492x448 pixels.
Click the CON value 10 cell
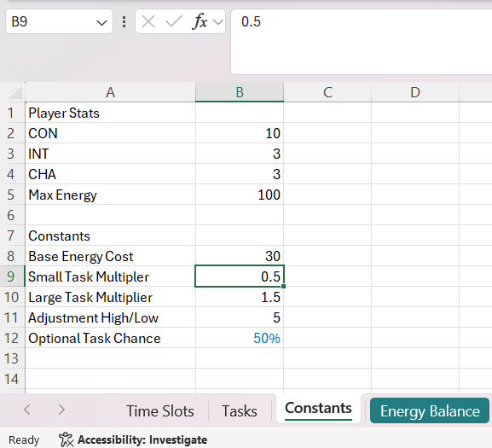pos(240,133)
